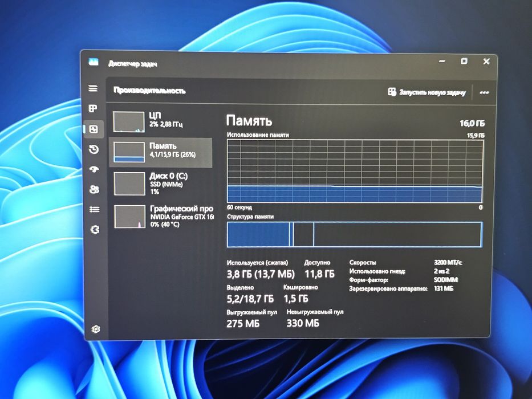This screenshot has height=399, width=532.
Task: Click the Run new task icon
Action: [392, 92]
